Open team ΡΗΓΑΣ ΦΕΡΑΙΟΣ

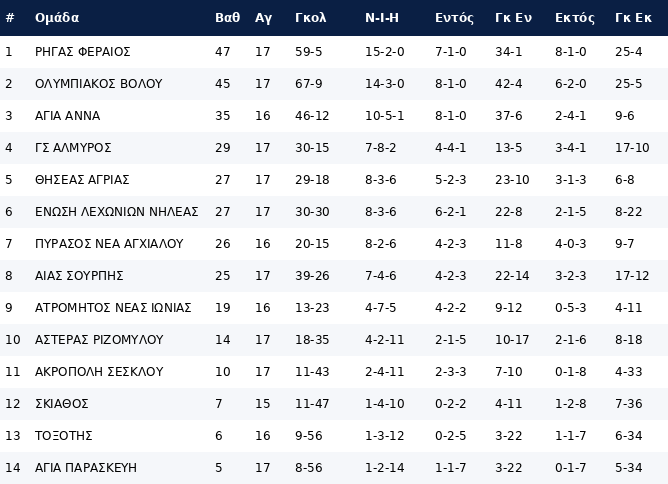tap(83, 52)
